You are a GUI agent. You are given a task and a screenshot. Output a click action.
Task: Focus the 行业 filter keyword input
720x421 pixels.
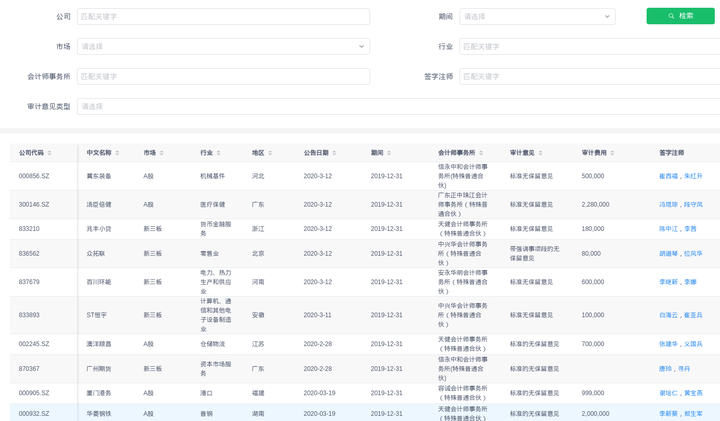pos(590,46)
